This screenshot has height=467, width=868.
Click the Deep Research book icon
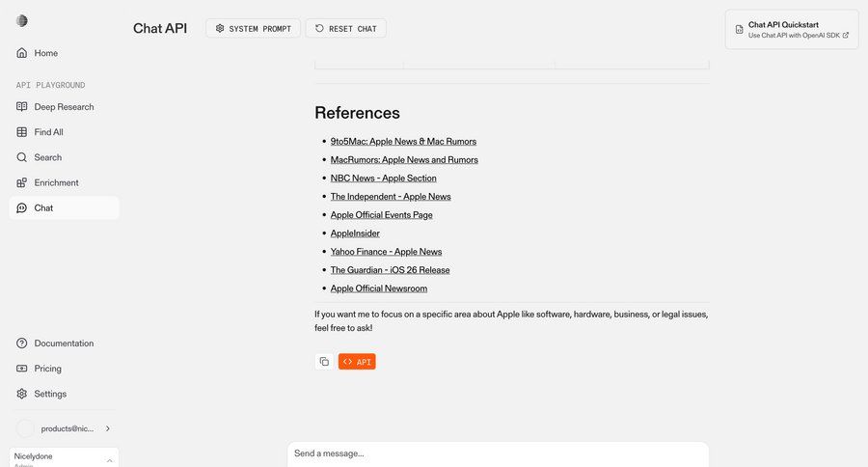[22, 107]
